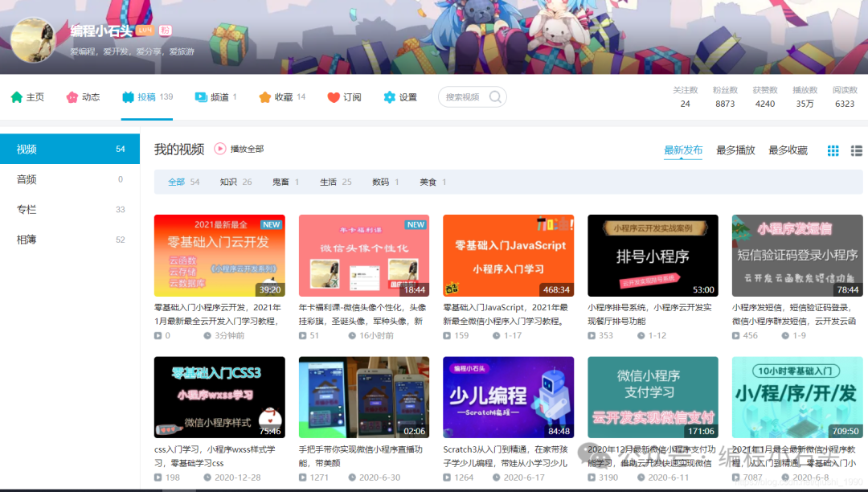The image size is (868, 492).
Task: Open the 订阅 subscriptions heart tab
Action: [344, 96]
